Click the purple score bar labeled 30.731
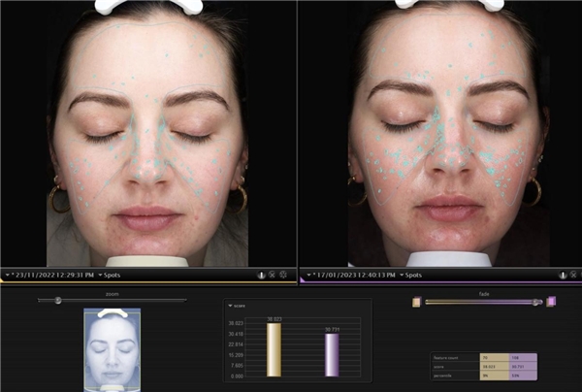The height and width of the screenshot is (392, 582). click(332, 355)
